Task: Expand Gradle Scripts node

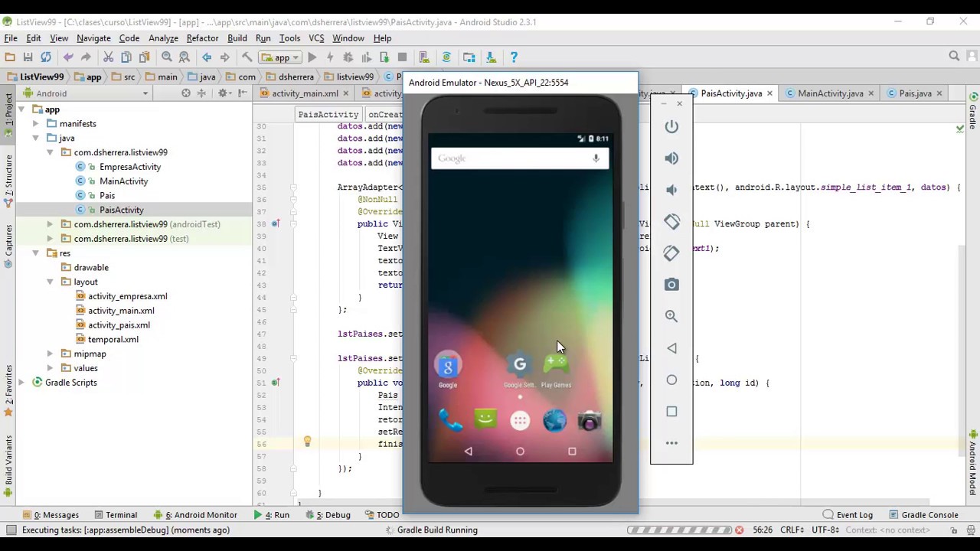Action: point(21,383)
